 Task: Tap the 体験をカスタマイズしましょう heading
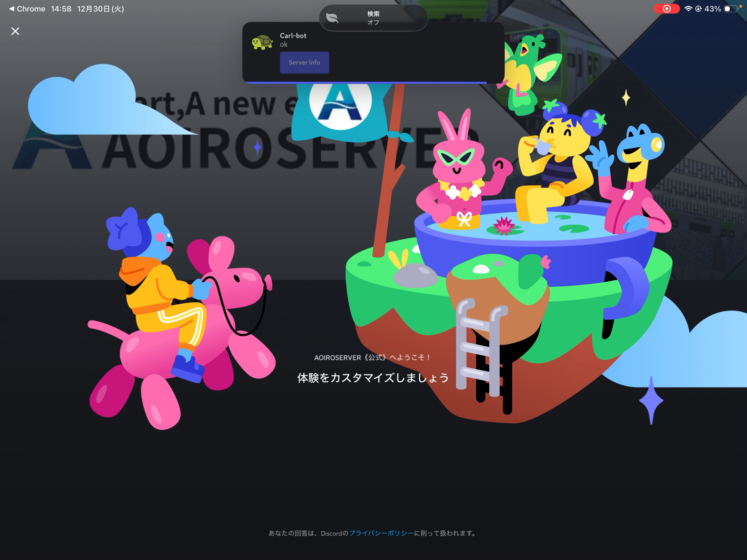[373, 378]
